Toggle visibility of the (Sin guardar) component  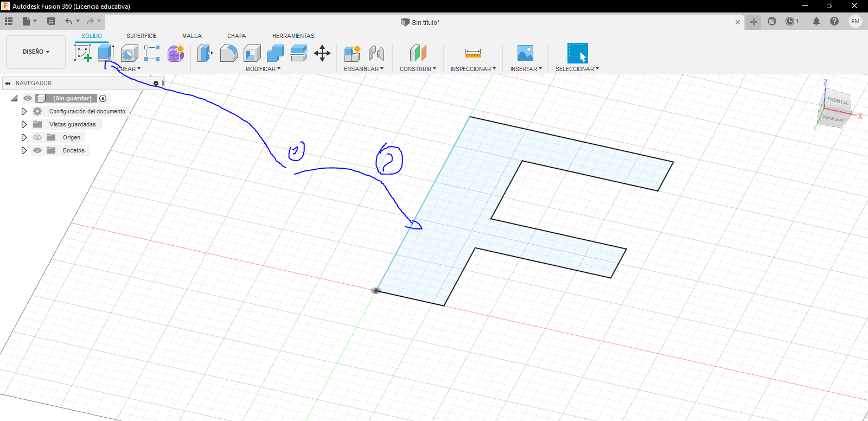(28, 98)
